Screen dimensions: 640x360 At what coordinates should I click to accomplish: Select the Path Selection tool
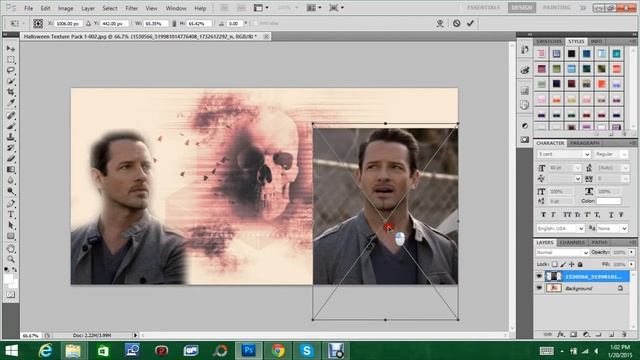click(11, 225)
